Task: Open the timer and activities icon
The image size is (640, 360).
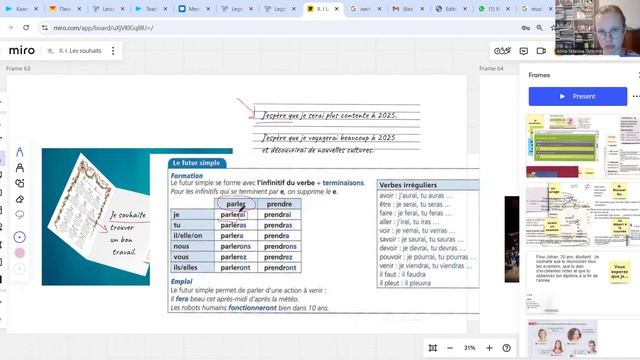Action: click(x=502, y=51)
